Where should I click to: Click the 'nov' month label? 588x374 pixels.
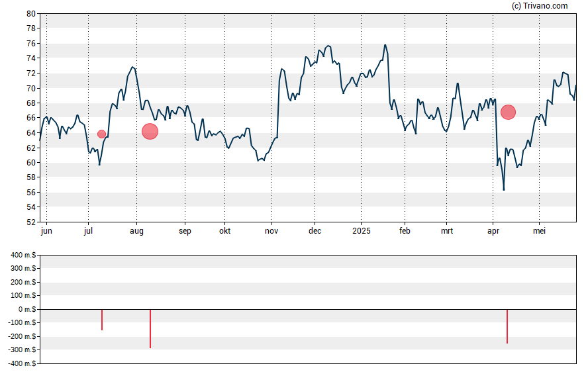pos(271,231)
